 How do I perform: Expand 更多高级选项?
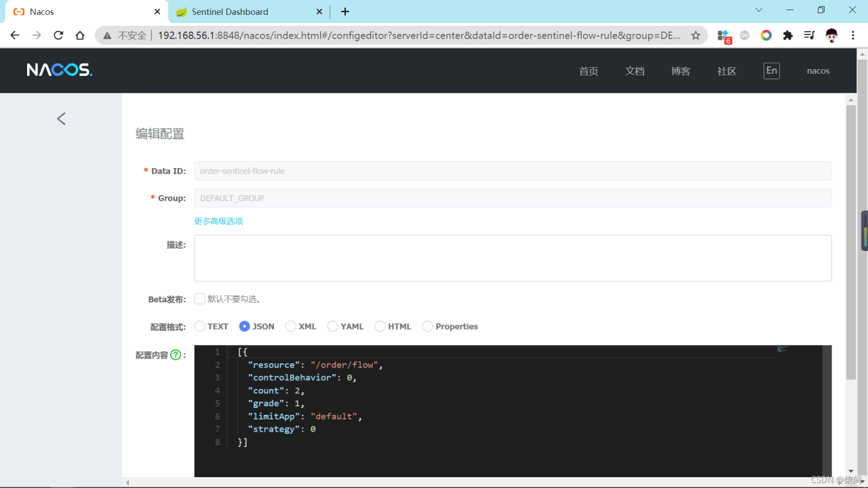[x=218, y=221]
